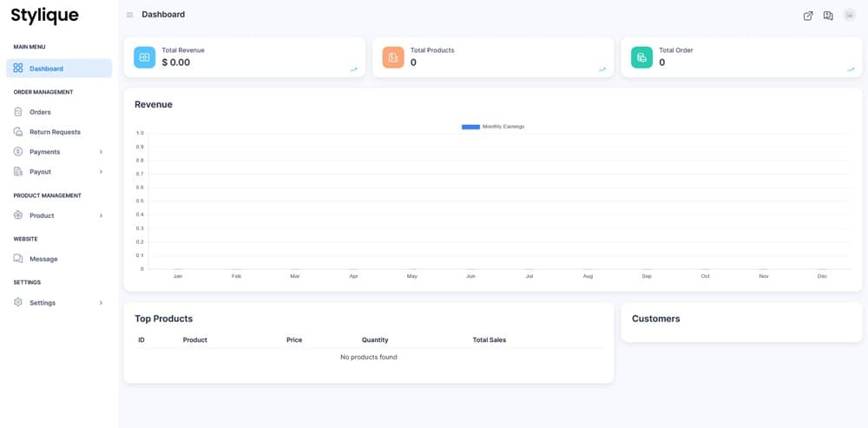Click the Stylique logo

(x=44, y=16)
